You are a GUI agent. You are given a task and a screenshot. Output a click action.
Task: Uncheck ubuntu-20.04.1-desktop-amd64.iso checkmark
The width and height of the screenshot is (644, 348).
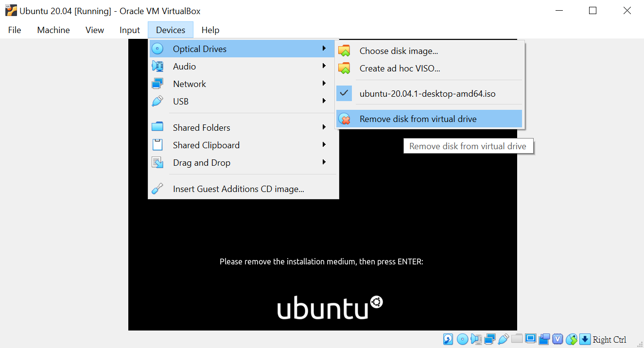click(344, 93)
